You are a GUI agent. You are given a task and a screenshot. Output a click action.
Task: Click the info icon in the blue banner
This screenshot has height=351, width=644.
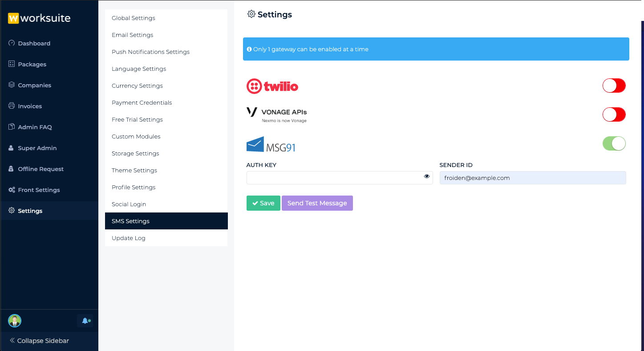(250, 49)
